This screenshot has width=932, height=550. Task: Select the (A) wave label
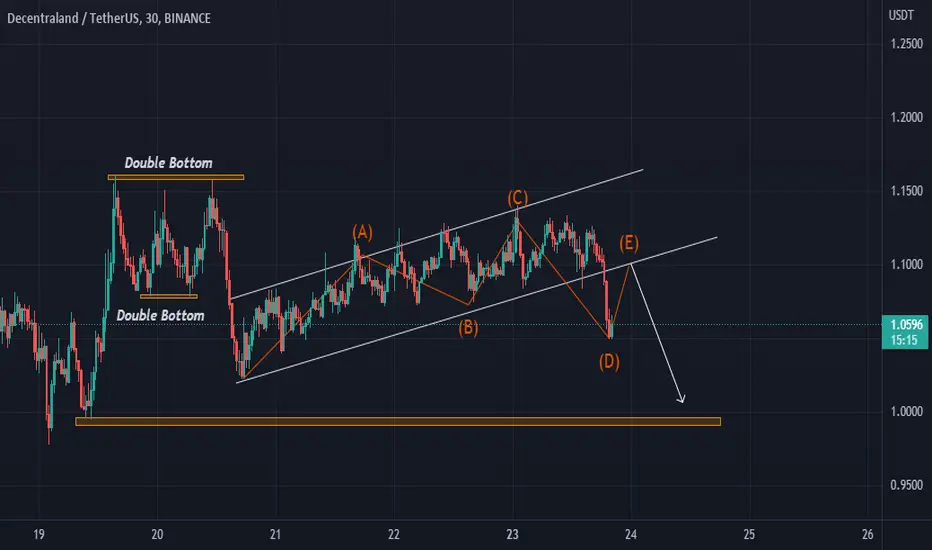point(362,232)
